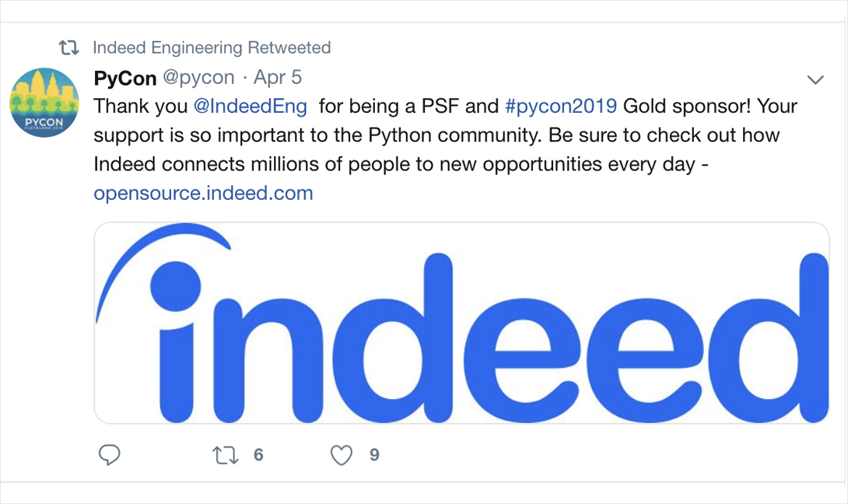Click the @pycon handle
848x504 pixels.
198,78
